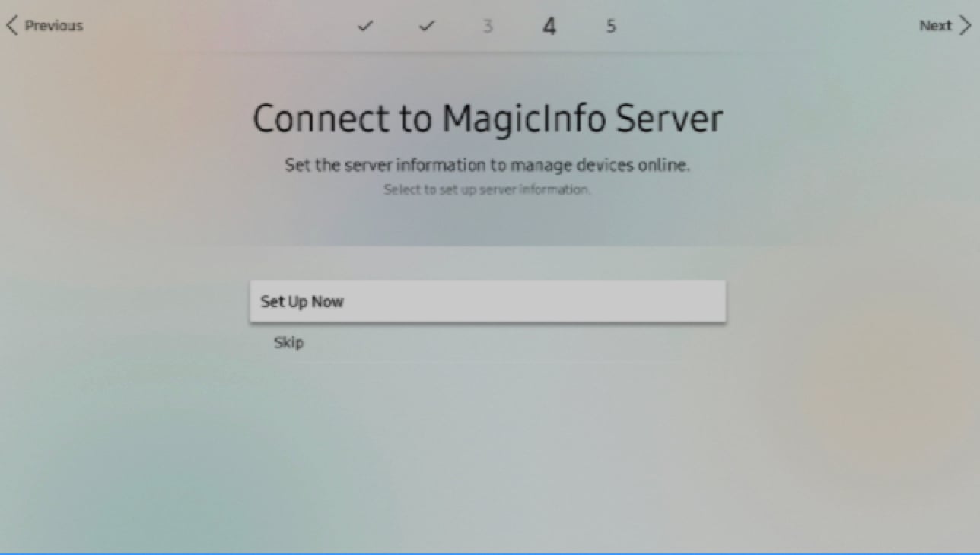This screenshot has height=555, width=980.
Task: Click the blue bar at the screen bottom
Action: click(x=490, y=553)
